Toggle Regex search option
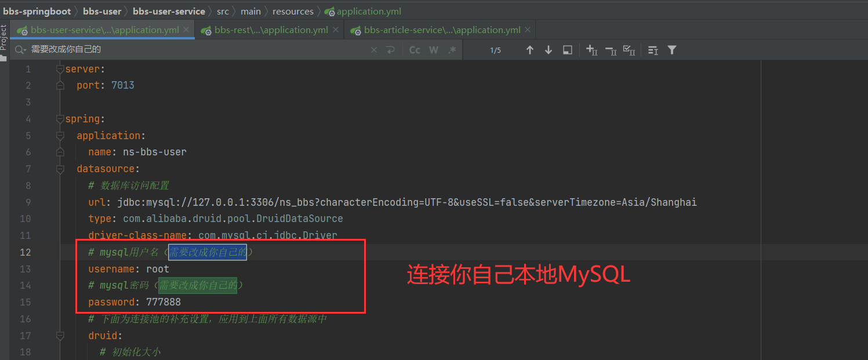This screenshot has width=868, height=360. click(452, 50)
